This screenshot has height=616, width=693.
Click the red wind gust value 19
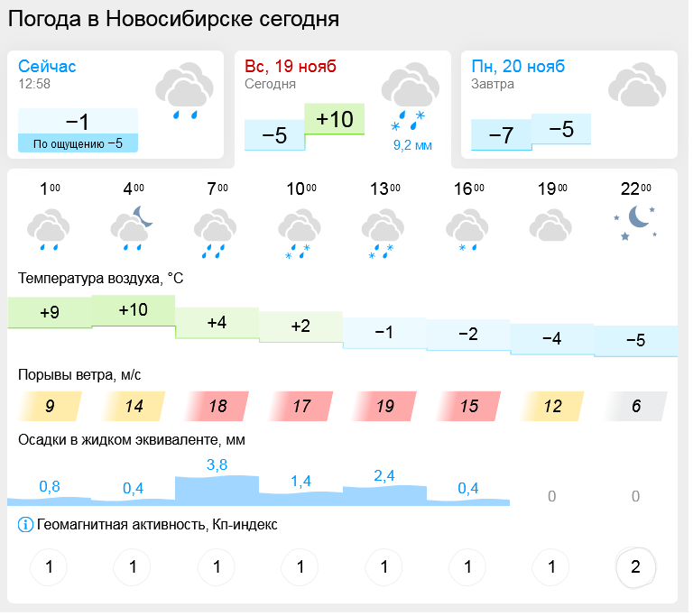click(x=385, y=406)
